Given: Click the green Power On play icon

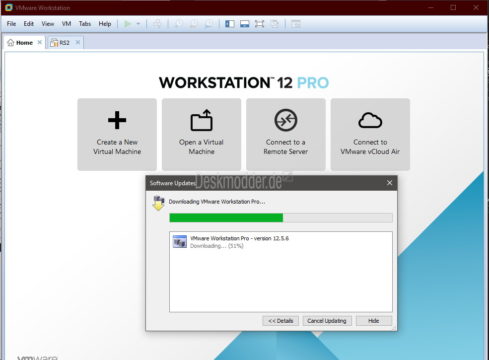Looking at the screenshot, I should (x=127, y=24).
